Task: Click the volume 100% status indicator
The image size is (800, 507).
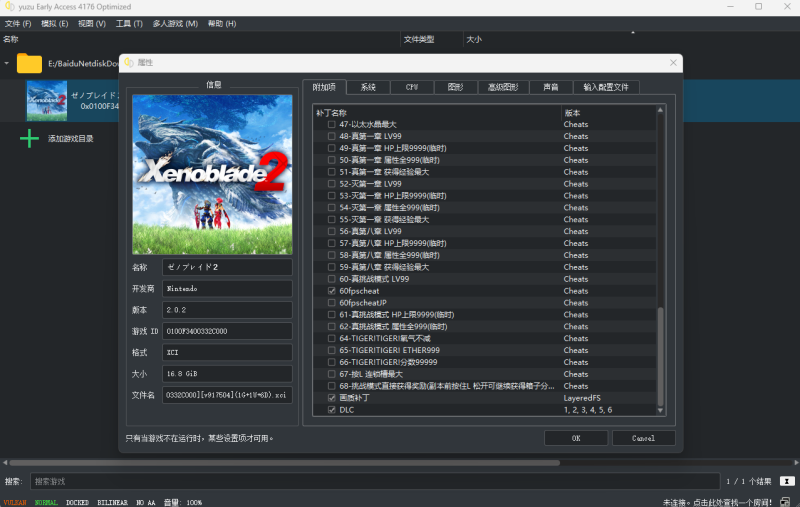Action: tap(183, 502)
